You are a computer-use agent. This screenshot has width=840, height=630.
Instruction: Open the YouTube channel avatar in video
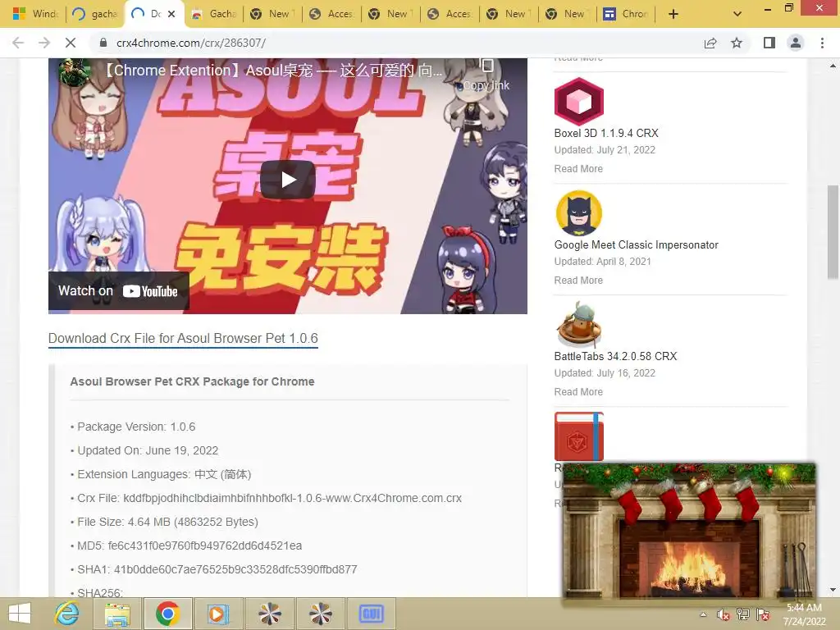pos(75,72)
